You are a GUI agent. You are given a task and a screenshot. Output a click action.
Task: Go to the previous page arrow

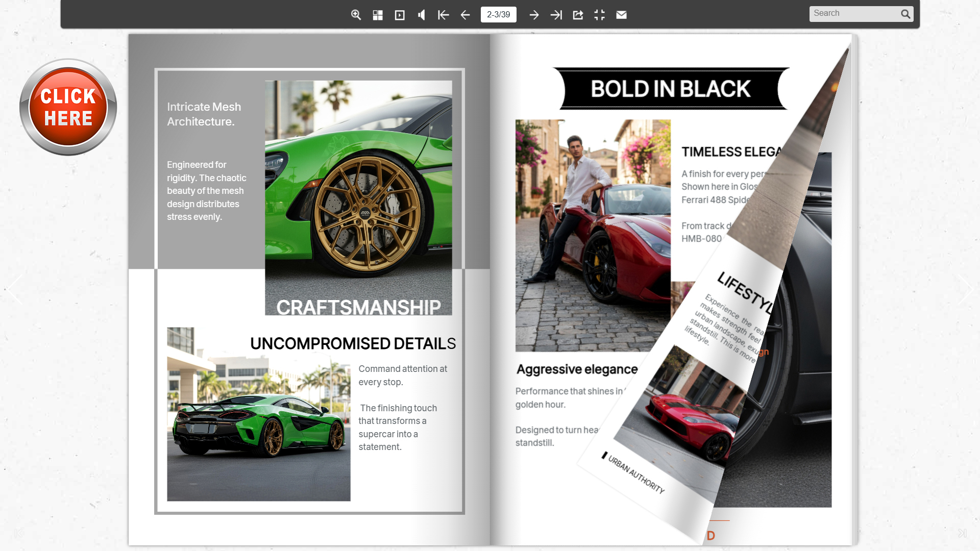[465, 15]
